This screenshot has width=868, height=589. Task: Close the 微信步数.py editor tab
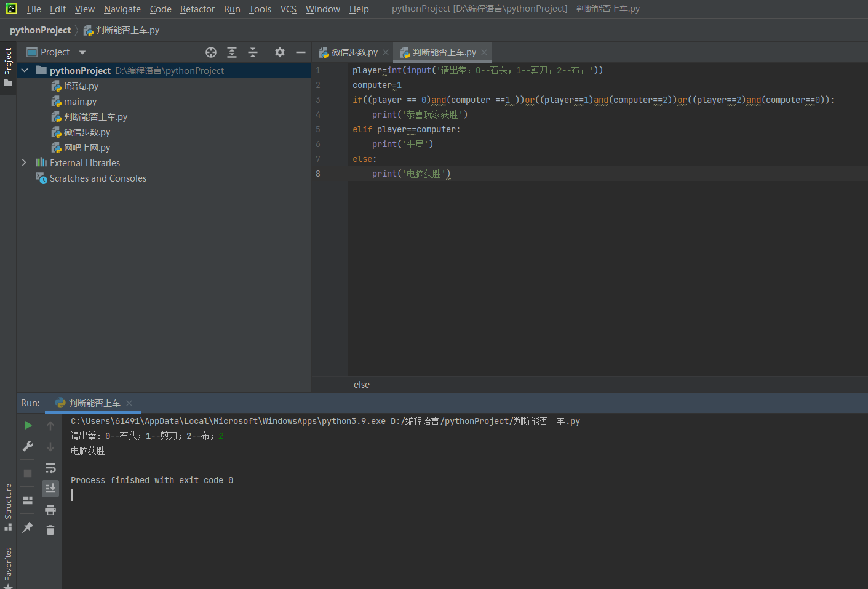click(386, 52)
